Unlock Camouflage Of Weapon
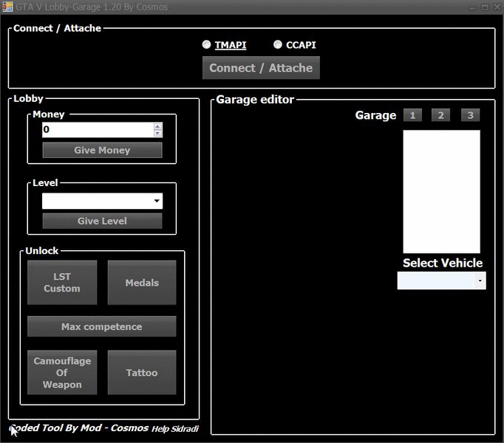This screenshot has width=504, height=443. pyautogui.click(x=62, y=372)
